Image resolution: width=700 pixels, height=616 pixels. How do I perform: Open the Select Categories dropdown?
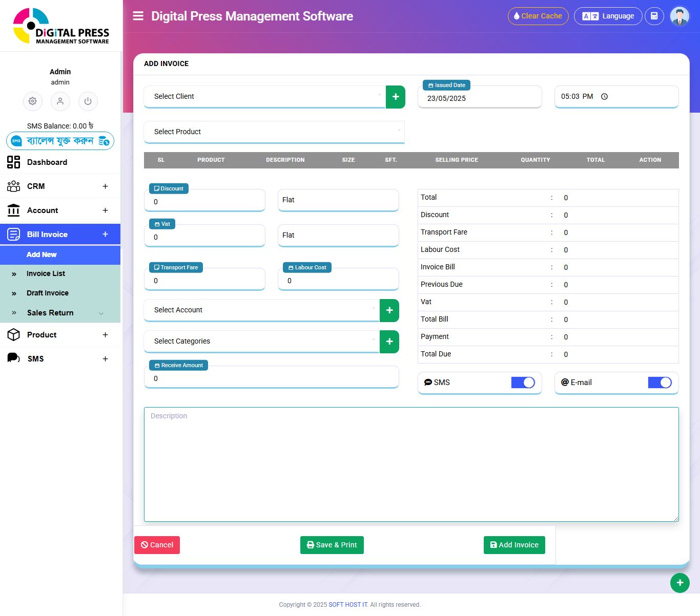(x=261, y=341)
